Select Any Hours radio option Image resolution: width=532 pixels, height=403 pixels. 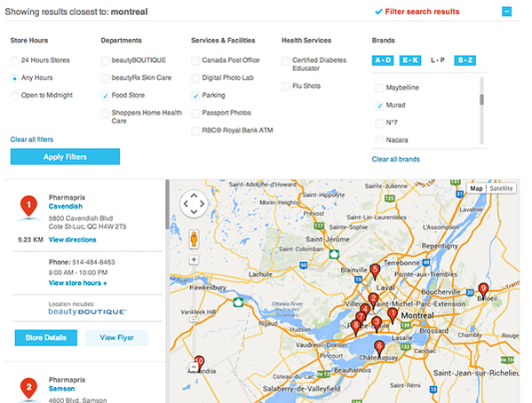click(x=14, y=78)
